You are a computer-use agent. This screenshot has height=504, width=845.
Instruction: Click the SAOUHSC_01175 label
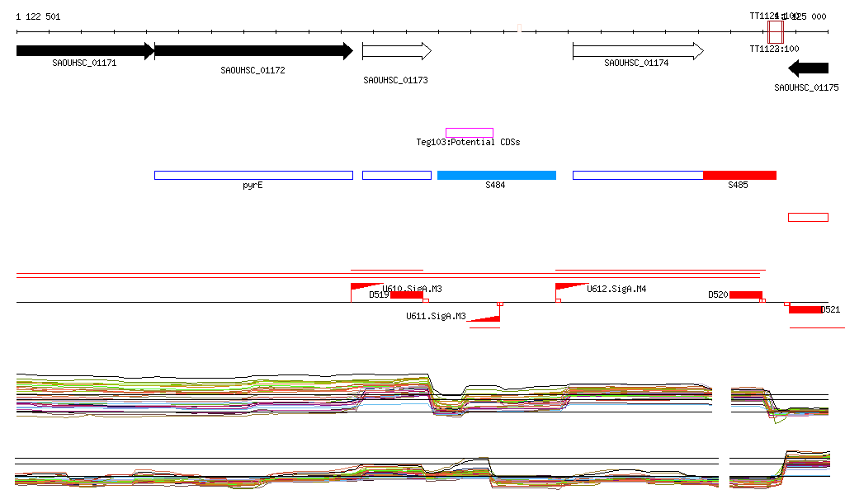(806, 87)
